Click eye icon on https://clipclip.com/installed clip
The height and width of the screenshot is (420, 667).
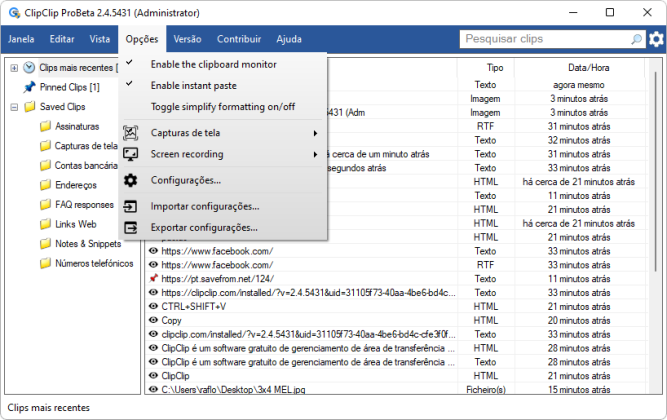point(153,292)
